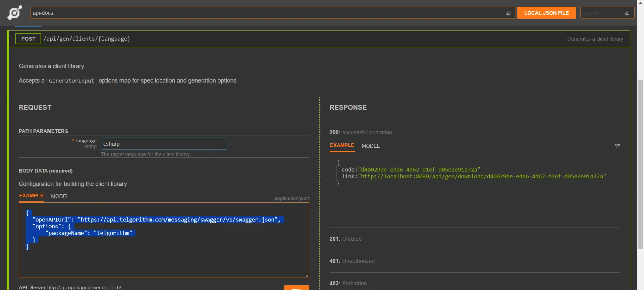The width and height of the screenshot is (644, 290).
Task: Click the language path parameter input
Action: (164, 144)
